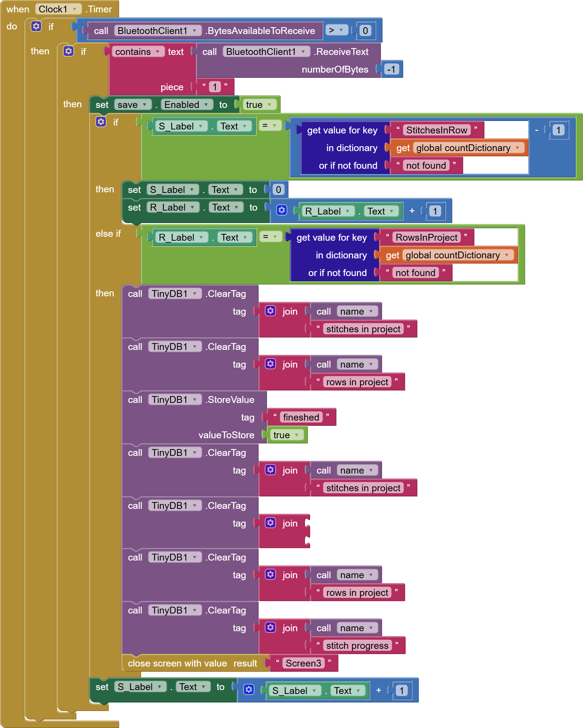The width and height of the screenshot is (583, 728).
Task: Open the gear on the first stitches in project join
Action: pos(270,311)
